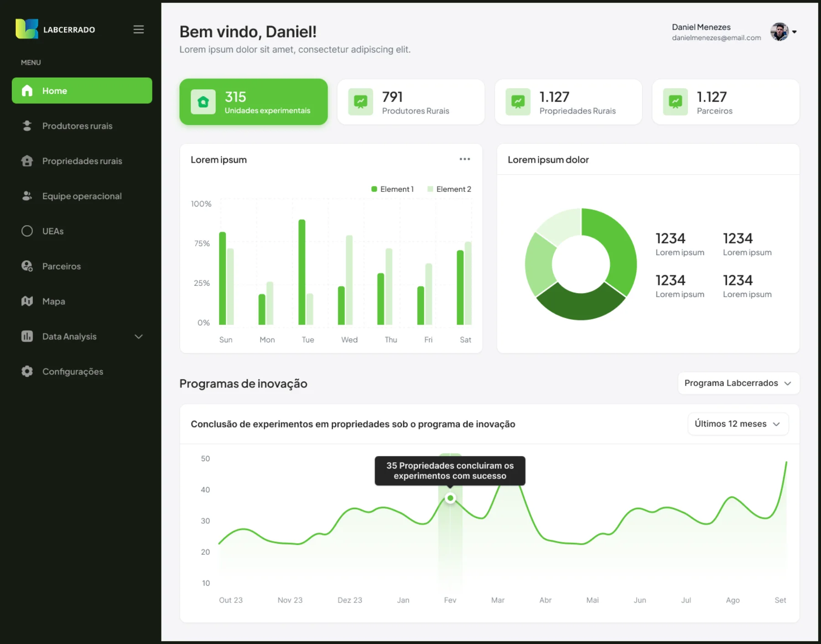Open Configurações in the sidebar
Viewport: 821px width, 644px height.
[82, 371]
